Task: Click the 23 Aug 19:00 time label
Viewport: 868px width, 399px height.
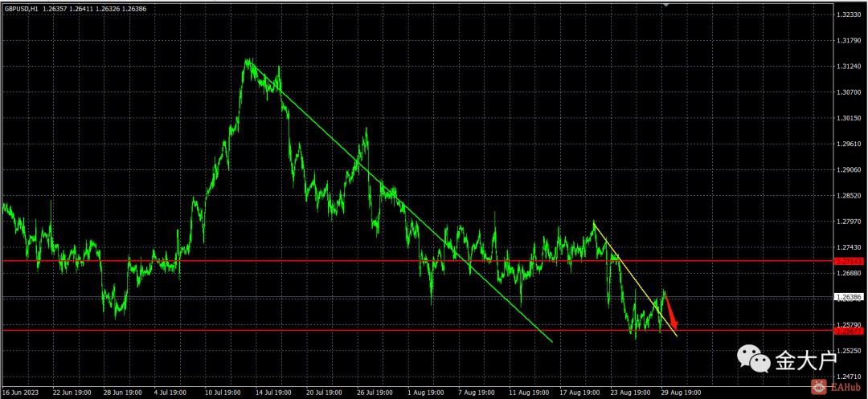Action: pyautogui.click(x=631, y=393)
